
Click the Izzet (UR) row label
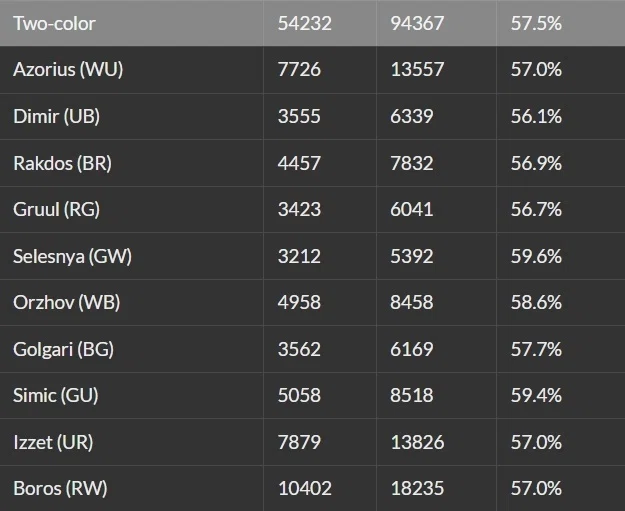coord(53,442)
